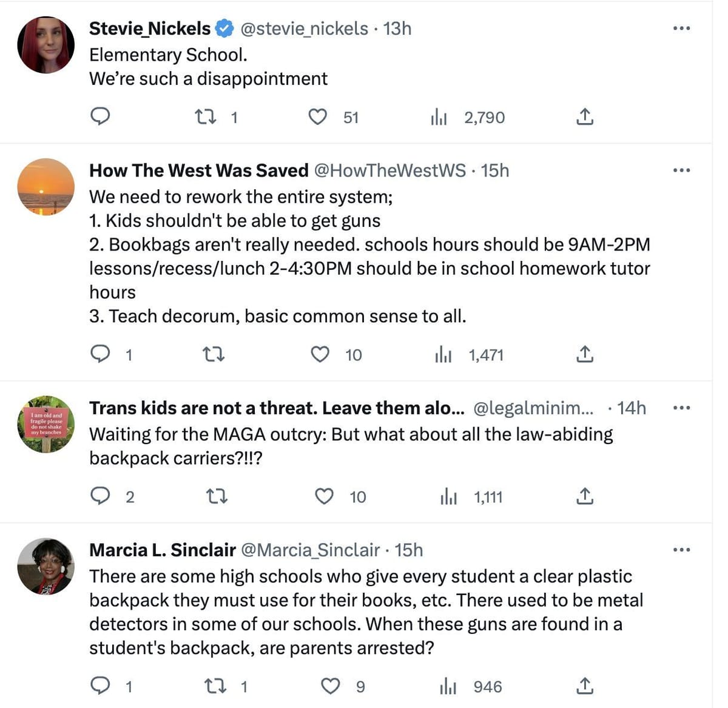View analytics for the tweet with 2,790 views
Screen dimensions: 728x708
tap(440, 117)
